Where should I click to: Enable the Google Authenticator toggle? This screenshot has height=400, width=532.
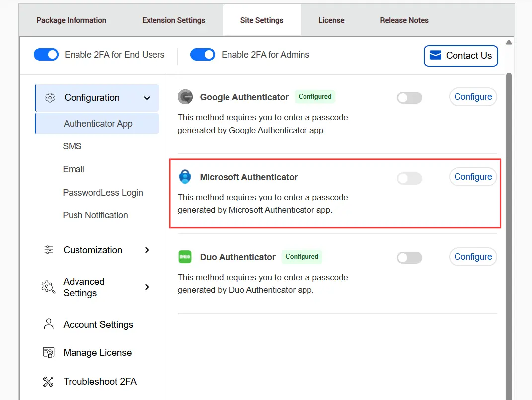[x=409, y=98]
